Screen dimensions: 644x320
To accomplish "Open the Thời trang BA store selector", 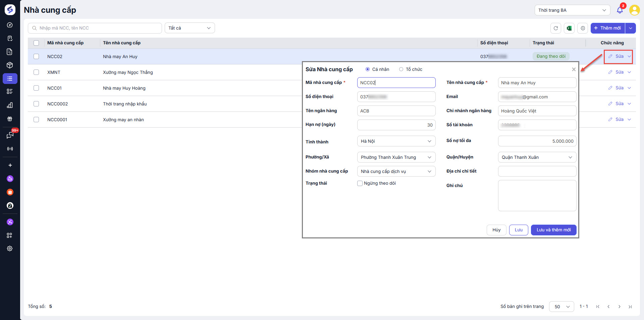I will coord(572,10).
